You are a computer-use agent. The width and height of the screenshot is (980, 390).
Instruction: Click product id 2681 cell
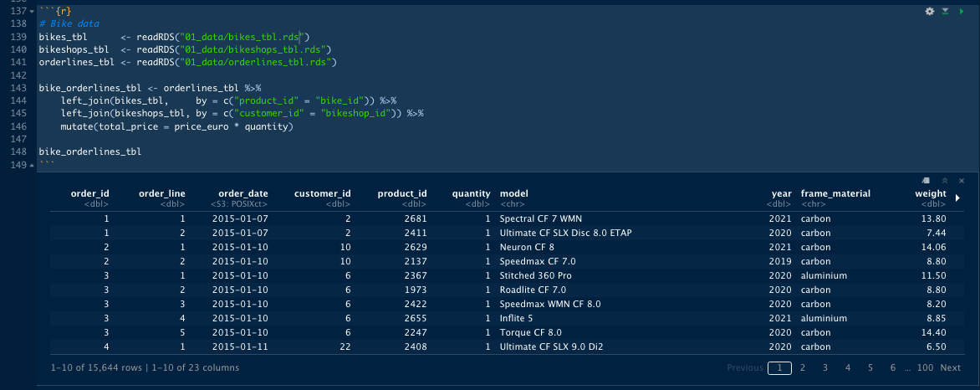coord(416,219)
